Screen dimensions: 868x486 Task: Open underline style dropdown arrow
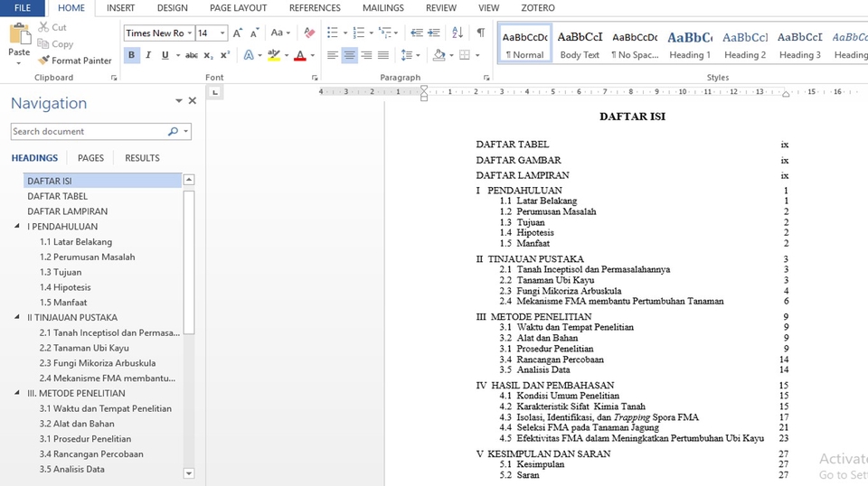click(178, 55)
